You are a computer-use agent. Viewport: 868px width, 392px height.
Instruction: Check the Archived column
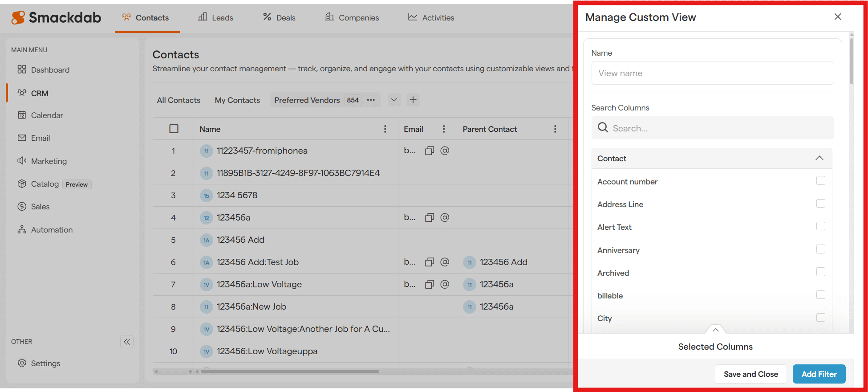821,272
